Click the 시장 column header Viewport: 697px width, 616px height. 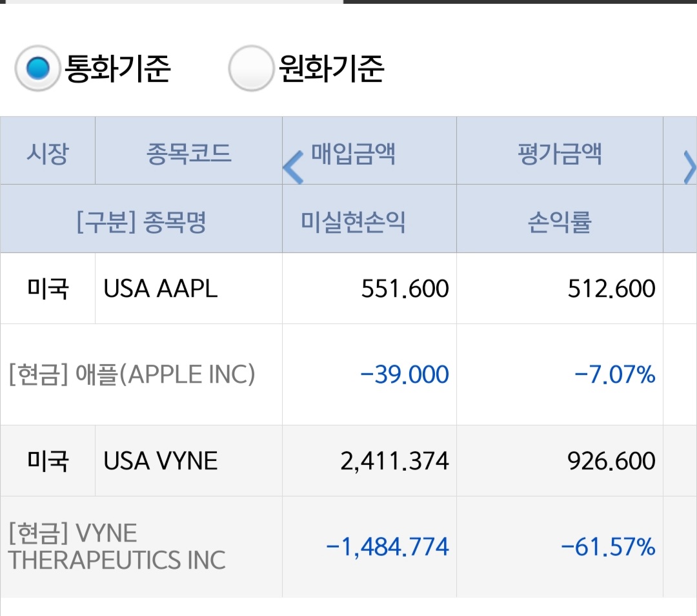48,154
